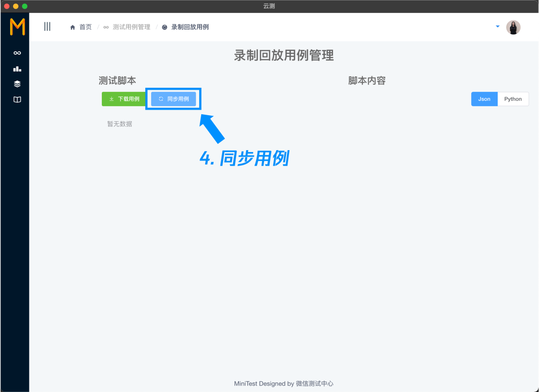Switch script view to Python
Image resolution: width=539 pixels, height=392 pixels.
(513, 99)
